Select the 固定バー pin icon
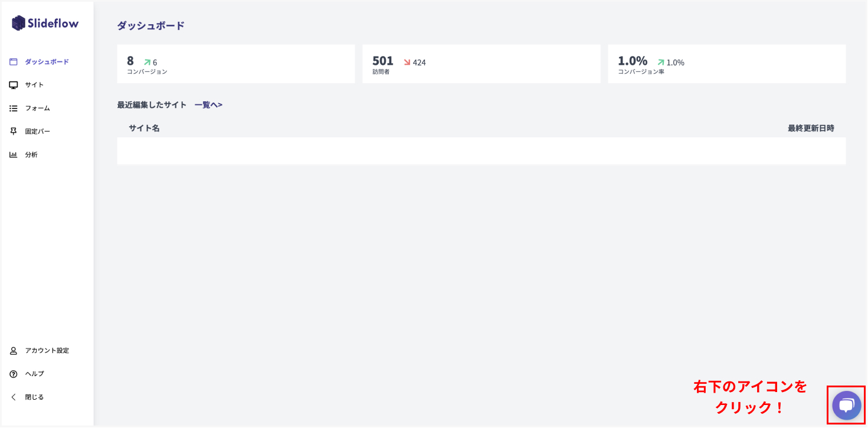The height and width of the screenshot is (428, 868). click(14, 131)
